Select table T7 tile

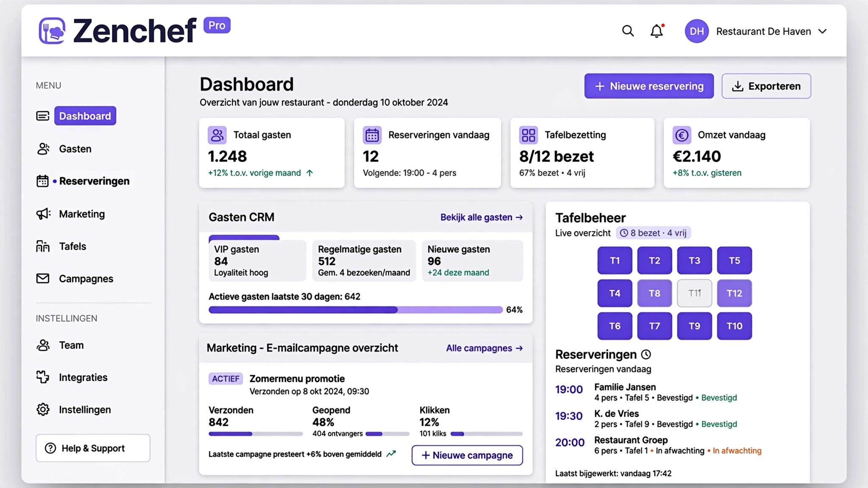click(654, 326)
